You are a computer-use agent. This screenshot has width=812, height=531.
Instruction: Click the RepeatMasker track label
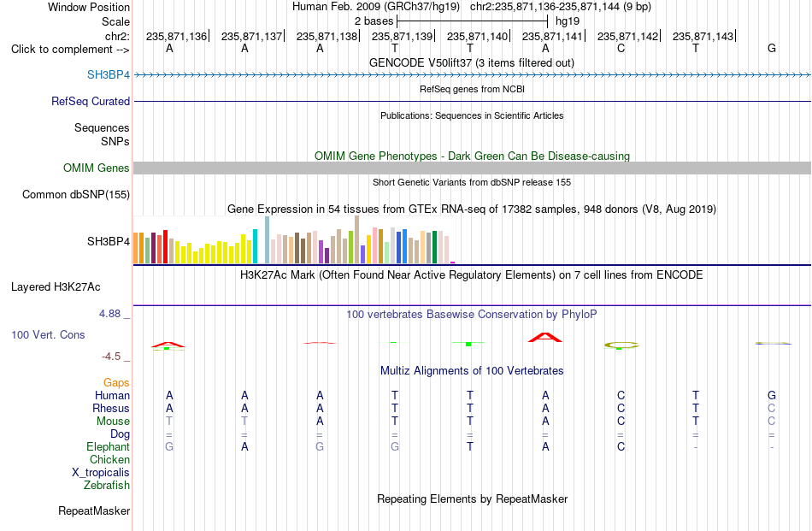(94, 510)
